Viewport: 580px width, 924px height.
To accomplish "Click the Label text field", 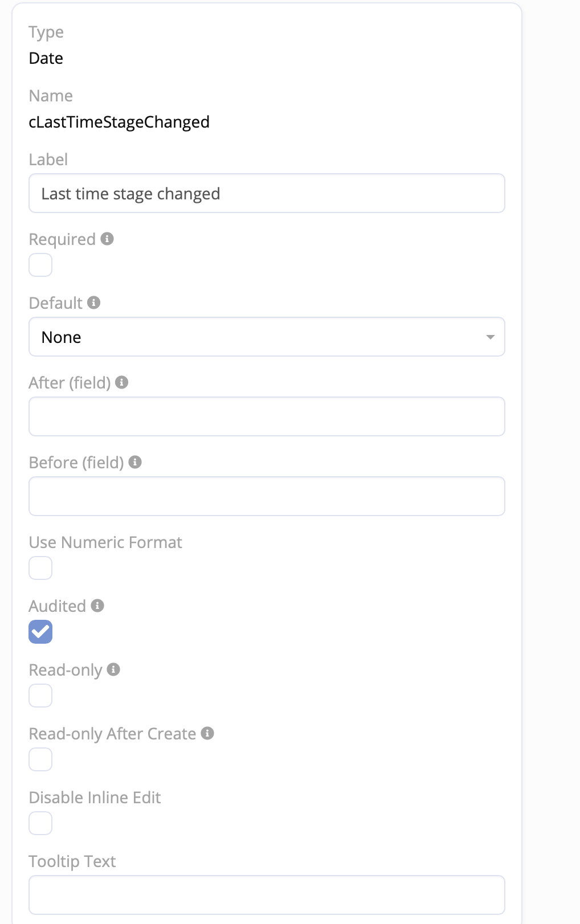I will click(x=267, y=193).
